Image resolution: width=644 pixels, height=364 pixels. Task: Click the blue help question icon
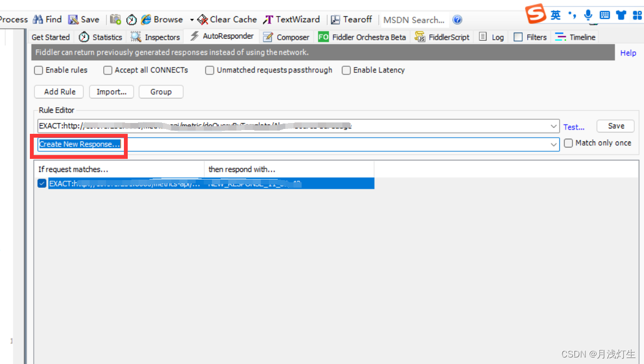pyautogui.click(x=457, y=20)
